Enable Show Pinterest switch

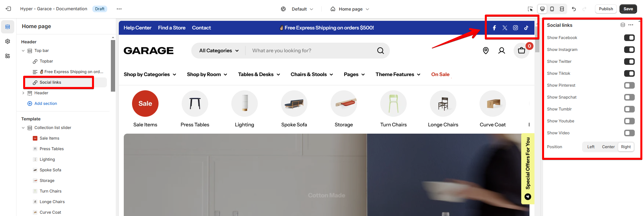coord(629,85)
